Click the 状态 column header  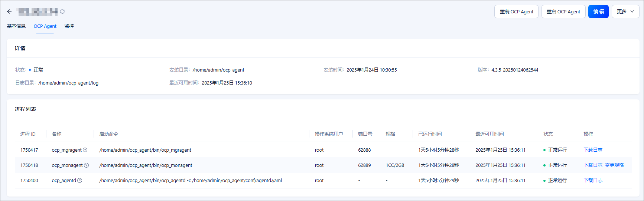click(x=548, y=134)
